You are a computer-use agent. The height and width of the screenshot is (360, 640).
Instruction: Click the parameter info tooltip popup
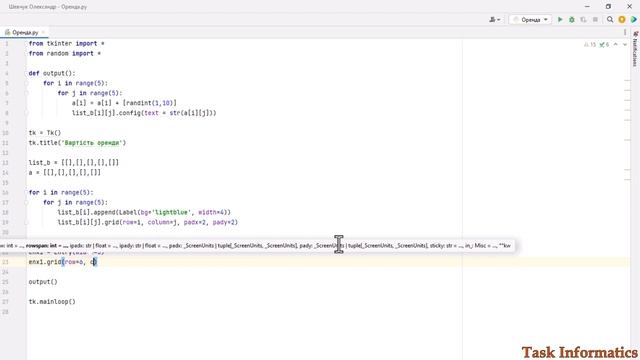click(x=257, y=246)
